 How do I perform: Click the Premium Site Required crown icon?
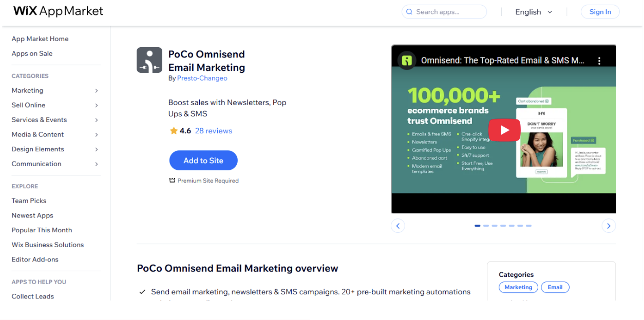click(x=172, y=181)
